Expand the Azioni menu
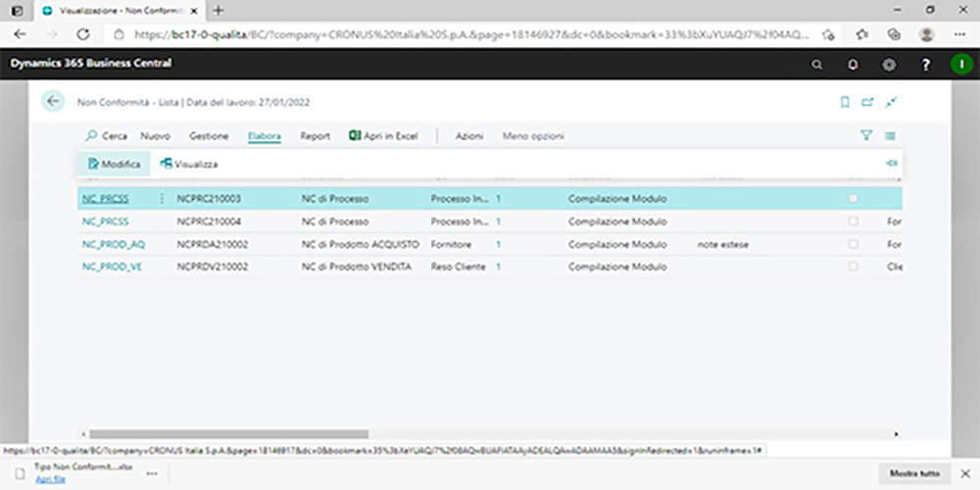This screenshot has width=980, height=490. [468, 136]
